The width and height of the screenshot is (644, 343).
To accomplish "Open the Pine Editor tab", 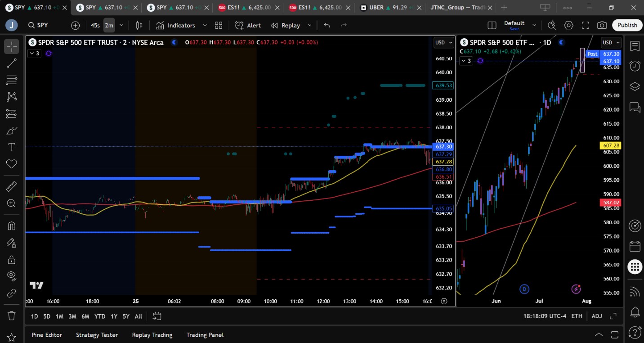I will coord(47,335).
